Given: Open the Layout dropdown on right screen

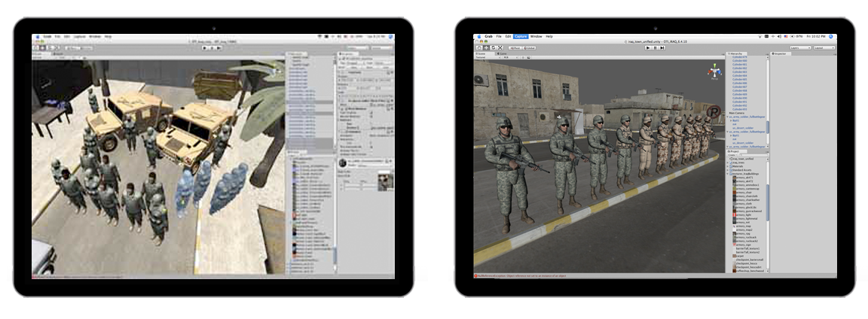Looking at the screenshot, I should pyautogui.click(x=824, y=47).
